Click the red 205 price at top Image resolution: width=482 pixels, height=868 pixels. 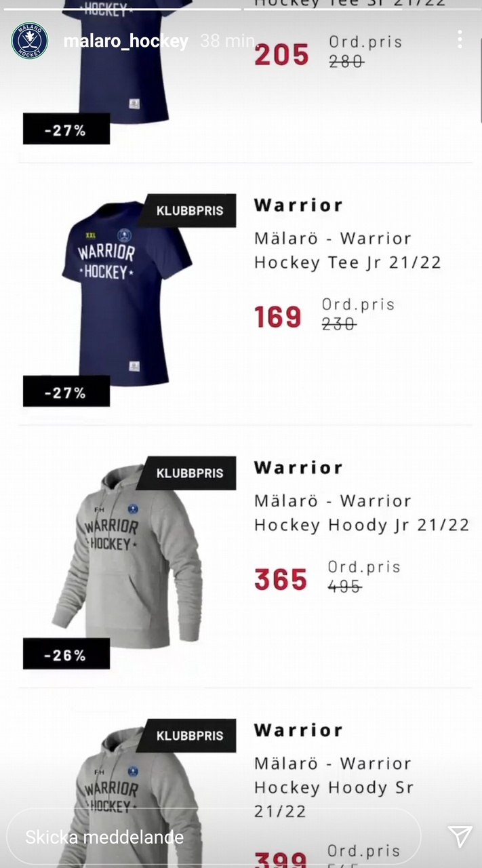coord(281,55)
